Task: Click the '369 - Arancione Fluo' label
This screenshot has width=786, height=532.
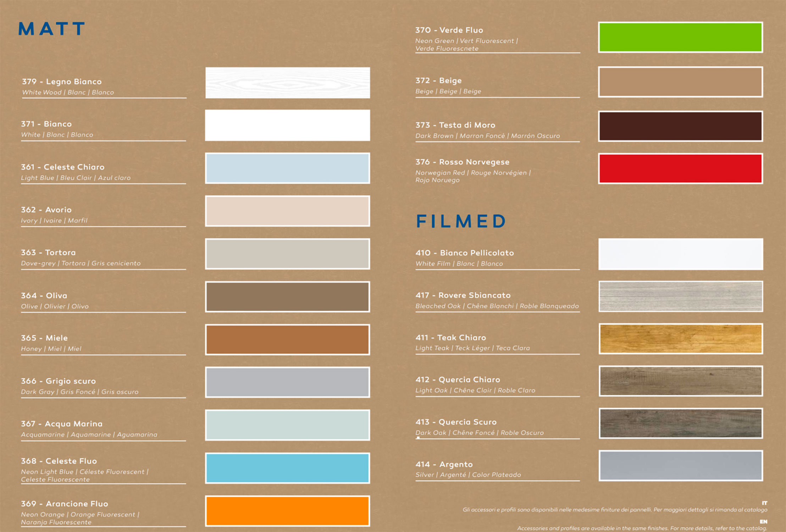Action: tap(65, 504)
